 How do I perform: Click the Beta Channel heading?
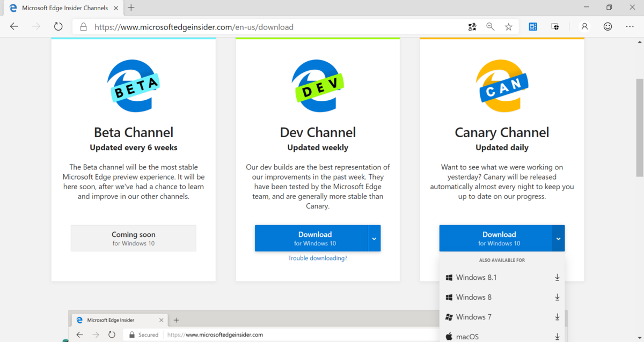pos(134,132)
